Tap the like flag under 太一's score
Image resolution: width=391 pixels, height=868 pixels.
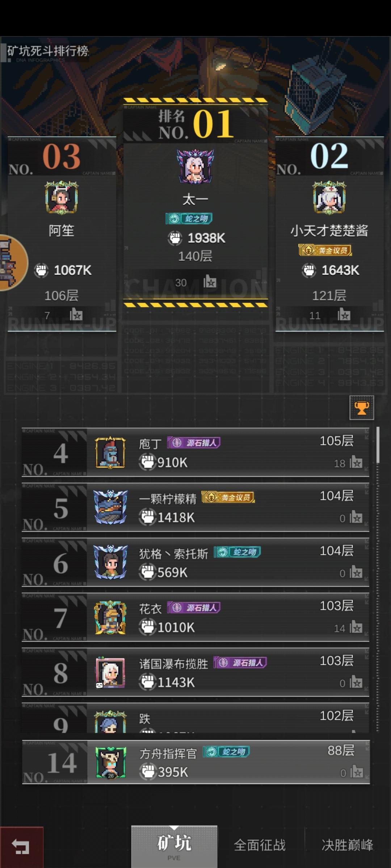210,281
